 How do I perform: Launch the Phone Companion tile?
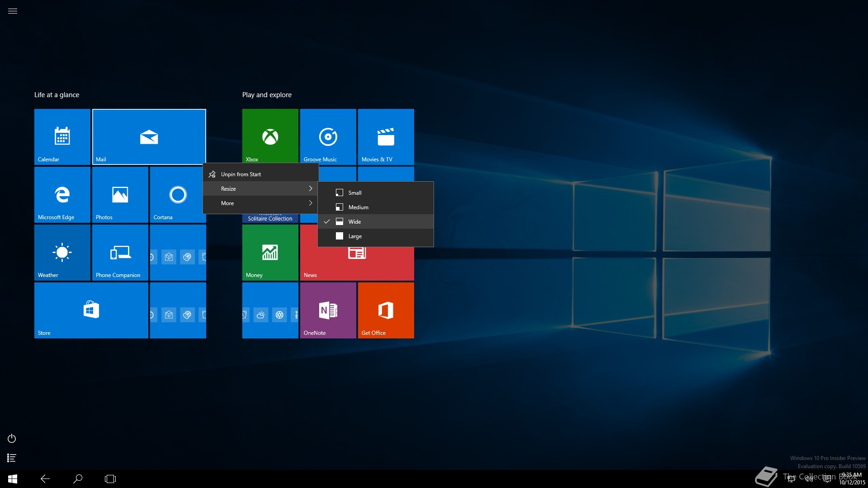(x=120, y=253)
